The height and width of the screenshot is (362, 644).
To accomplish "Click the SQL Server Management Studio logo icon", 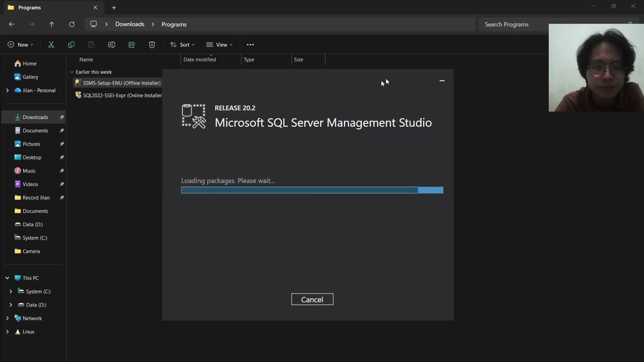I will click(x=194, y=116).
